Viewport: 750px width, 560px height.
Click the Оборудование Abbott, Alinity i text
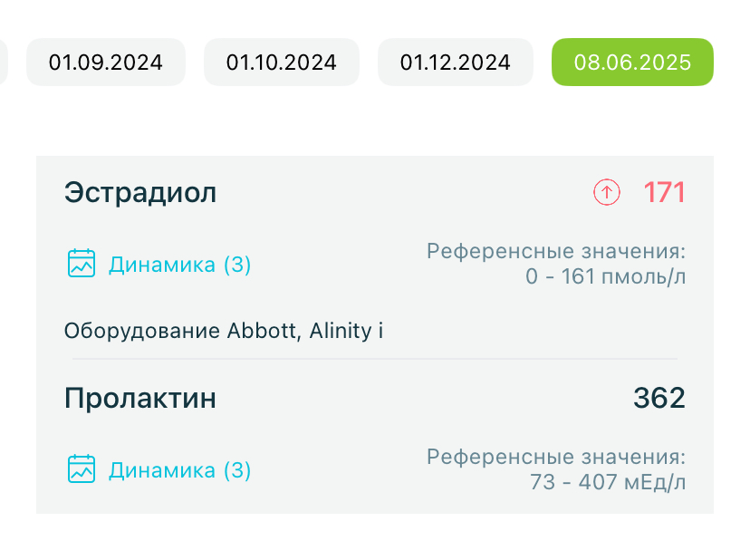click(224, 331)
